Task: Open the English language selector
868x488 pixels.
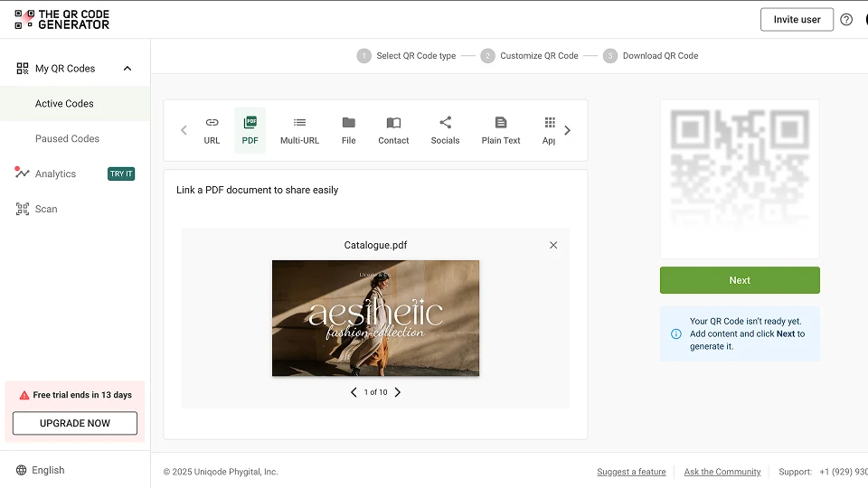Action: coord(48,470)
